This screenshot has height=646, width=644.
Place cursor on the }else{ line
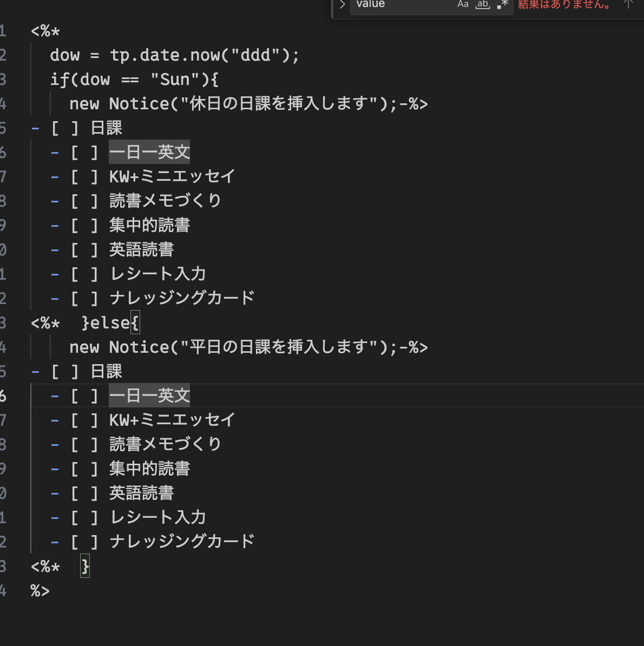(111, 322)
